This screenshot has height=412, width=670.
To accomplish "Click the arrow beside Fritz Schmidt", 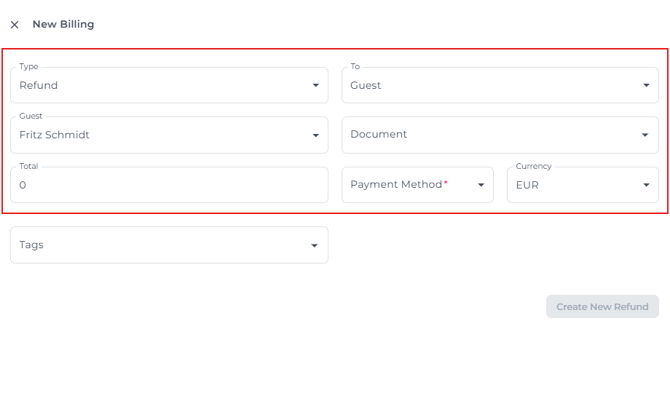I will (x=315, y=135).
